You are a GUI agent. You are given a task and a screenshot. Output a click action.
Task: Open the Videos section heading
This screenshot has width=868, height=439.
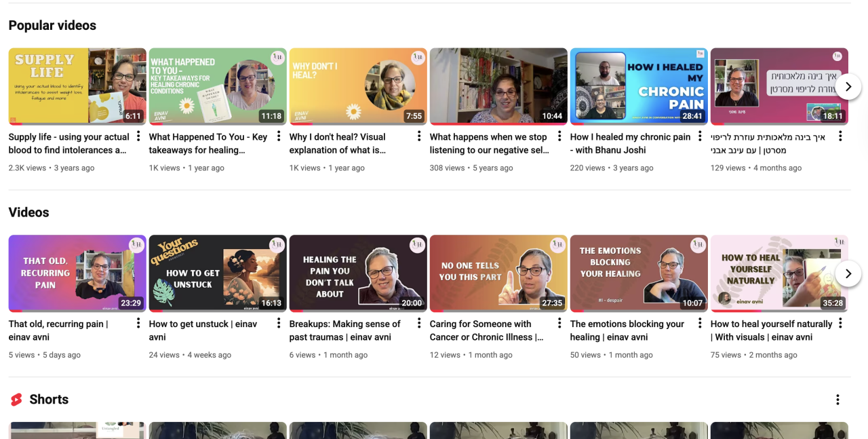click(x=28, y=212)
